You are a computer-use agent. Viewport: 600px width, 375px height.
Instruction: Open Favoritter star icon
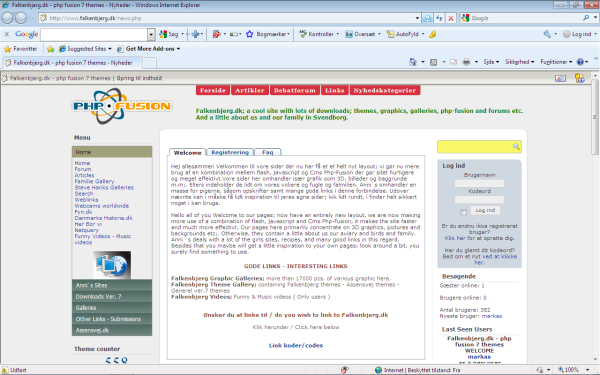[8, 49]
